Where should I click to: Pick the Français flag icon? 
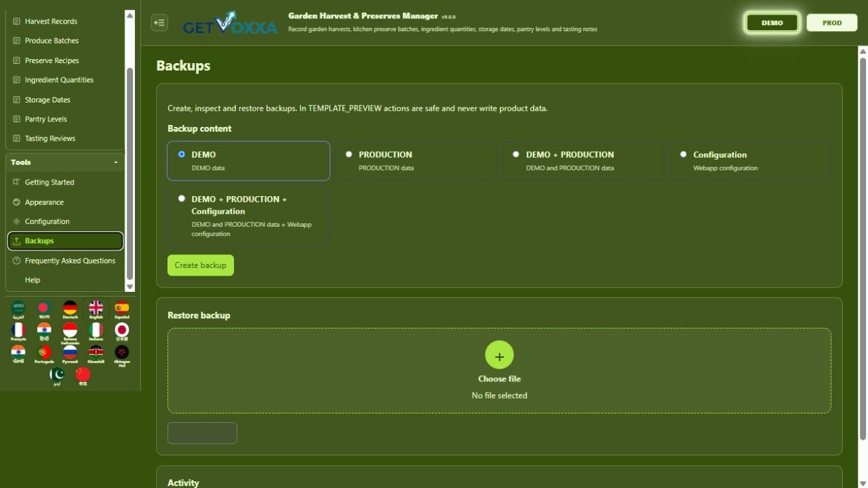[x=18, y=331]
